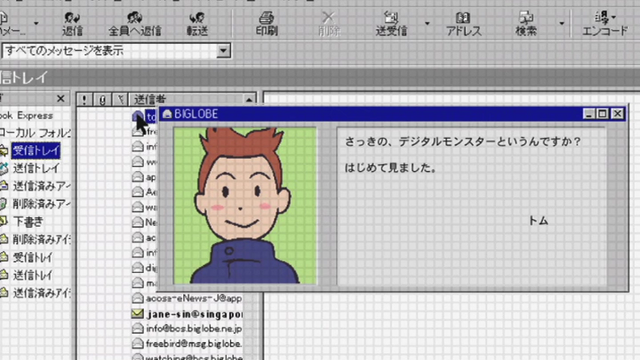Expand the すべてのメッセージを表示 view dropdown
This screenshot has height=360, width=640.
[x=223, y=51]
